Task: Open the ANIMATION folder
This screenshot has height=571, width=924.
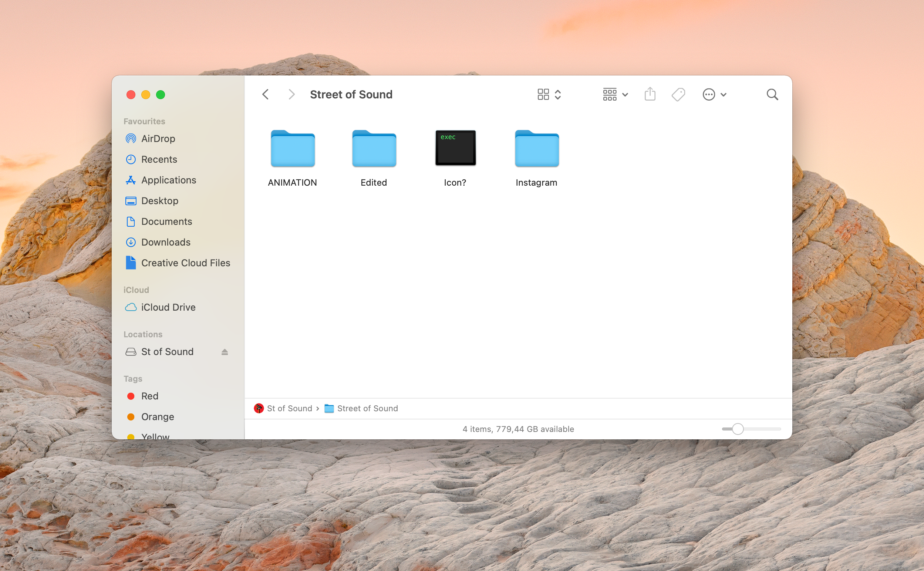Action: click(293, 148)
